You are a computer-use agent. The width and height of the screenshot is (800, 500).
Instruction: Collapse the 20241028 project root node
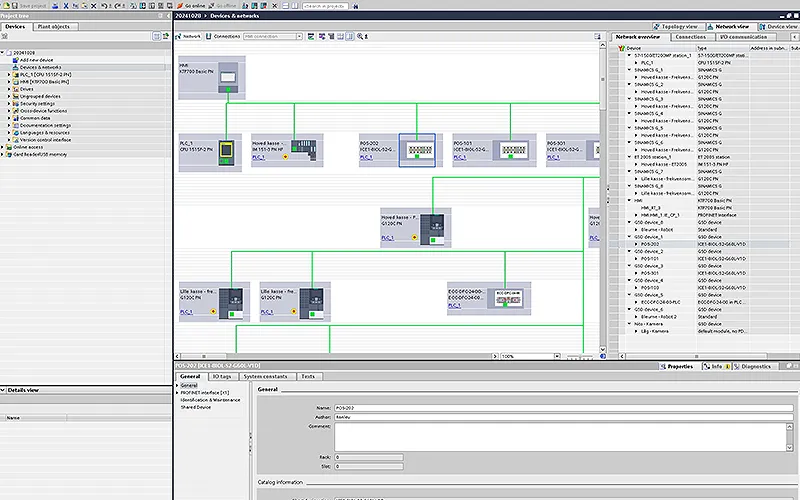[3, 53]
